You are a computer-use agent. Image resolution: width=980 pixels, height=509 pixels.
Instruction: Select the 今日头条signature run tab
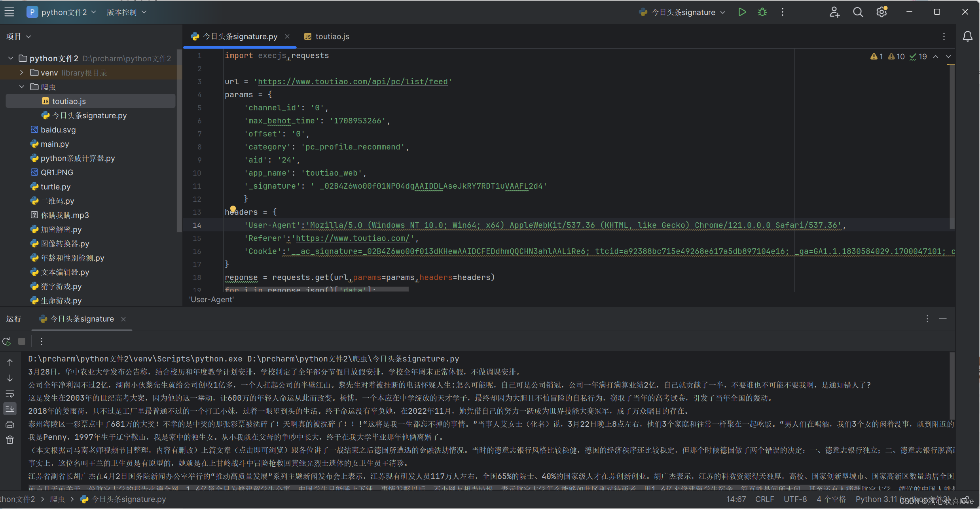click(82, 319)
